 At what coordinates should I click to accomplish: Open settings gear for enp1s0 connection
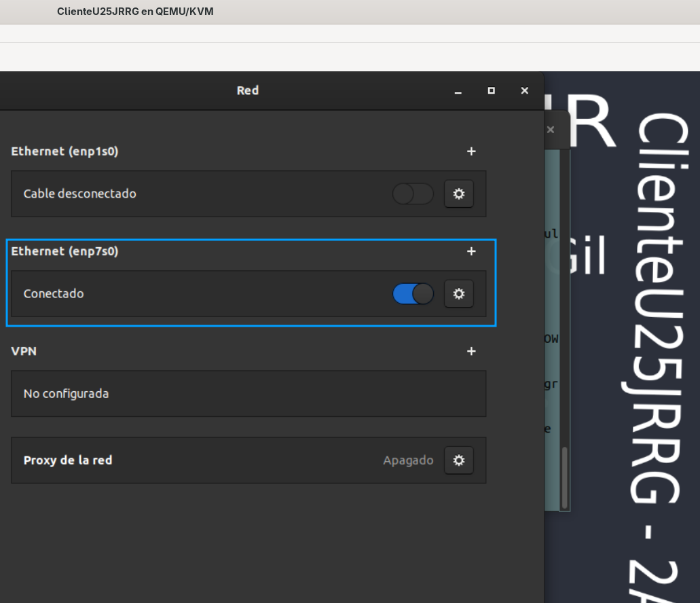pyautogui.click(x=458, y=194)
